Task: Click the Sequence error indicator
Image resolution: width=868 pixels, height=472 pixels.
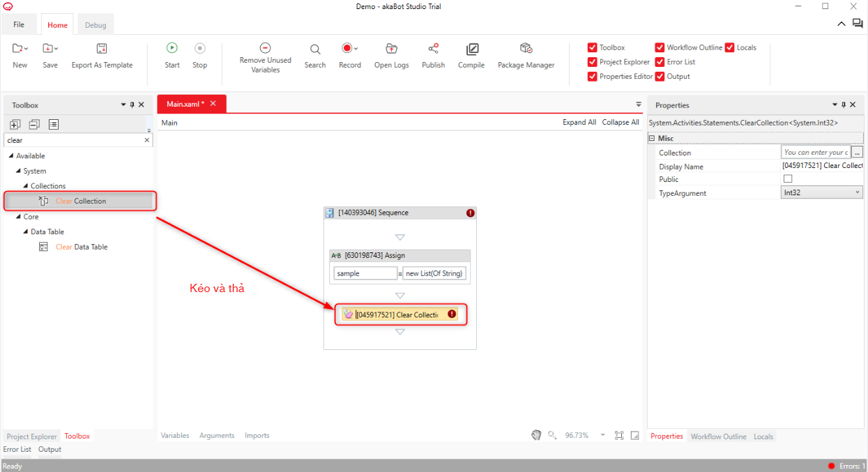Action: pos(471,213)
